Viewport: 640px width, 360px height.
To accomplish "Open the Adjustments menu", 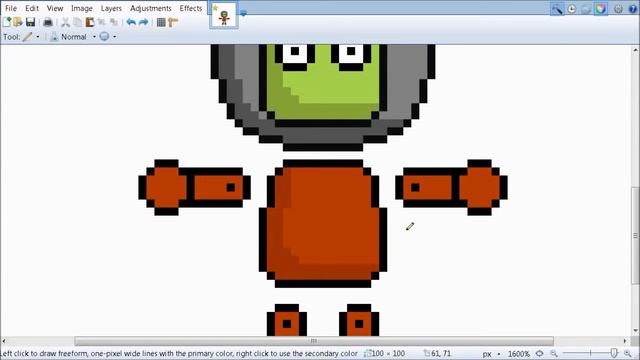I will coord(151,8).
